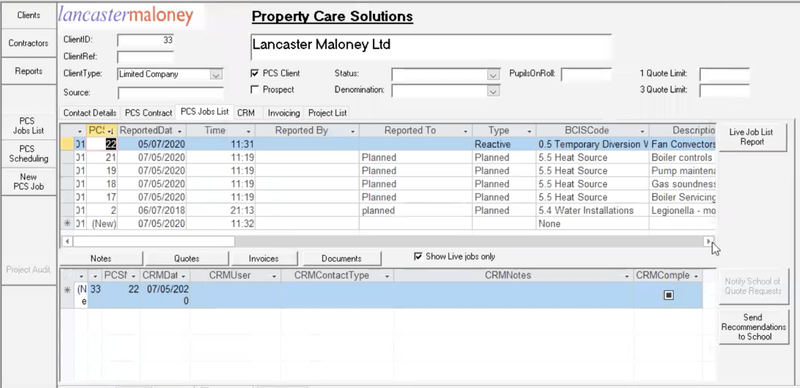Click the 3 Quote Limit field

point(724,91)
